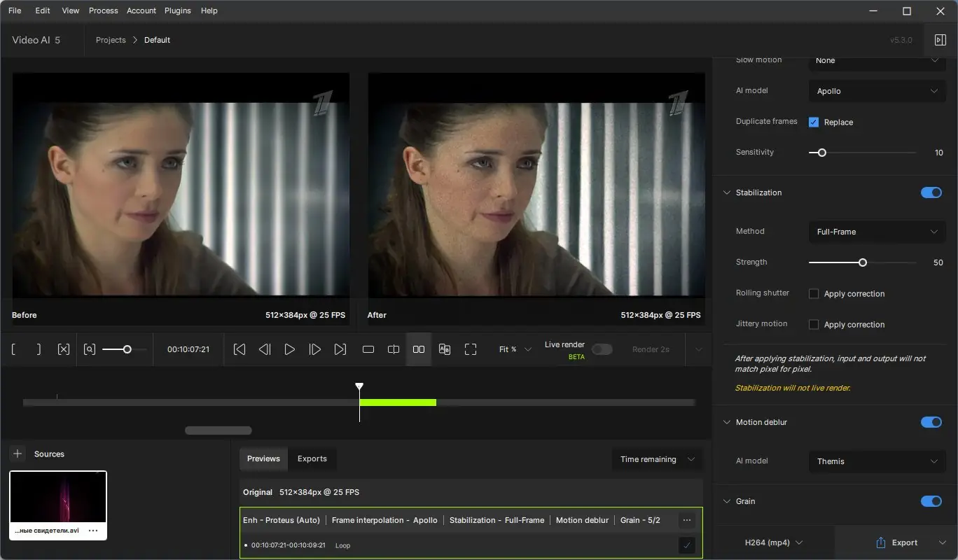This screenshot has height=560, width=958.
Task: Adjust the Stabilization Strength slider handle
Action: coord(863,262)
